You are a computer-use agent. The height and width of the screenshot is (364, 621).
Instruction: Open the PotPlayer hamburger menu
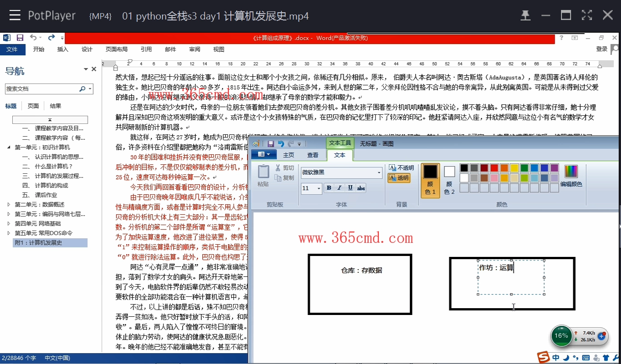point(15,15)
